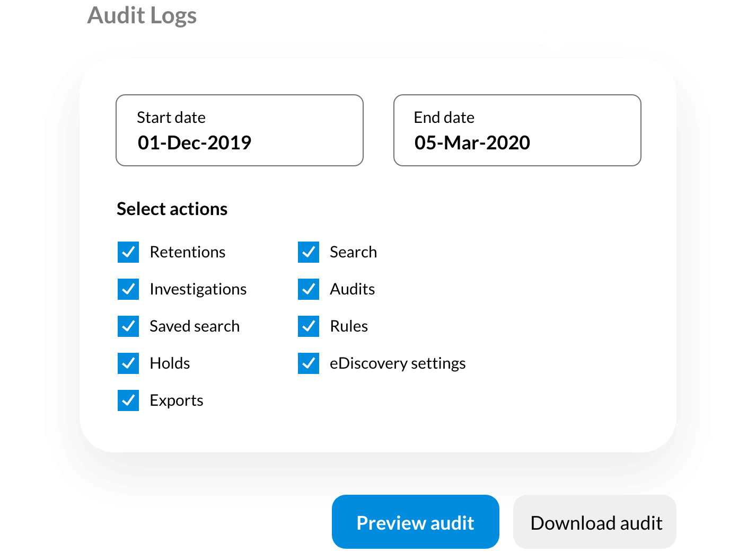Screen dimensions: 756x553
Task: Click the Select actions heading
Action: [172, 209]
